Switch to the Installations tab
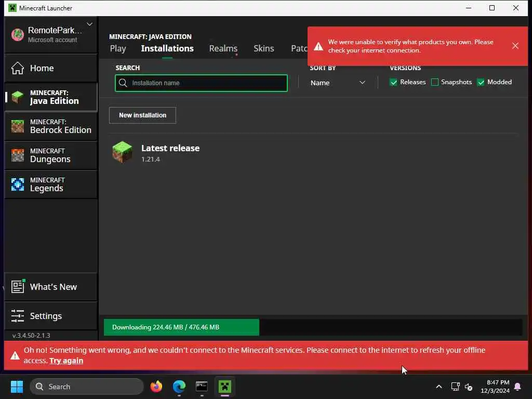Viewport: 532px width, 399px height. pyautogui.click(x=167, y=48)
